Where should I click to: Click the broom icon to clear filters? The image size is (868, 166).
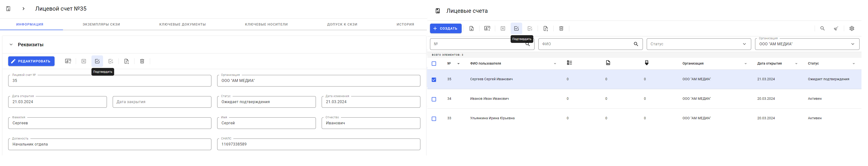(836, 29)
